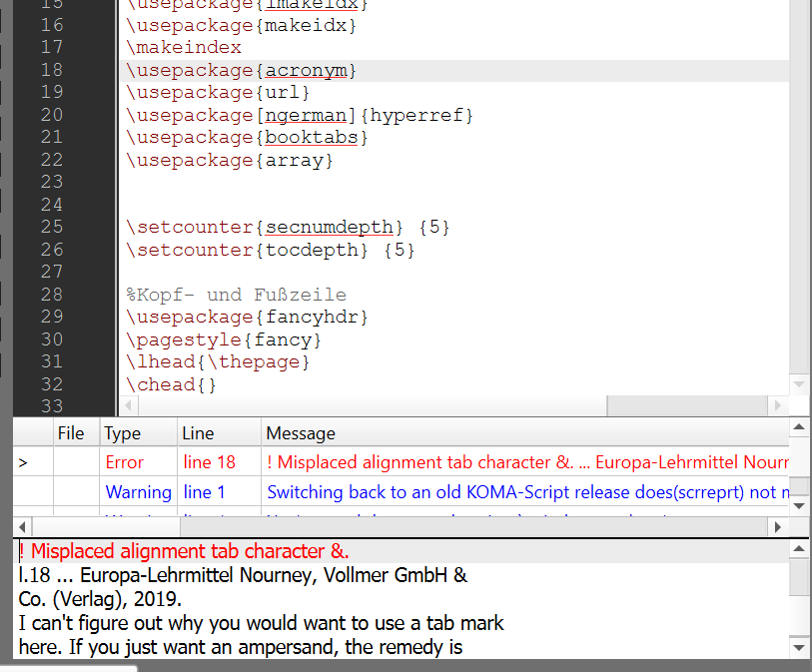Click line number 29 in the gutter
The height and width of the screenshot is (672, 812).
[51, 317]
